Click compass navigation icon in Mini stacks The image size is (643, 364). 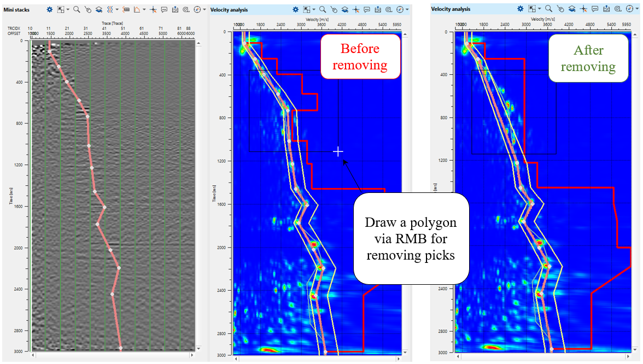[197, 9]
